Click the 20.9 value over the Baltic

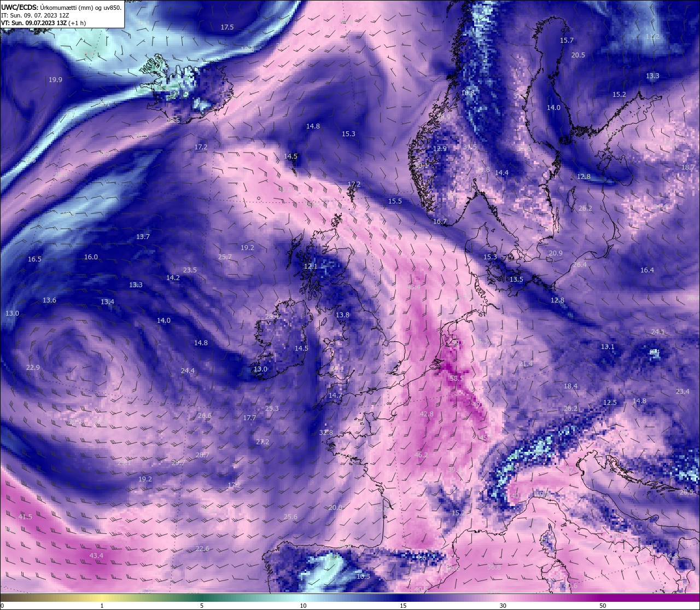point(556,253)
